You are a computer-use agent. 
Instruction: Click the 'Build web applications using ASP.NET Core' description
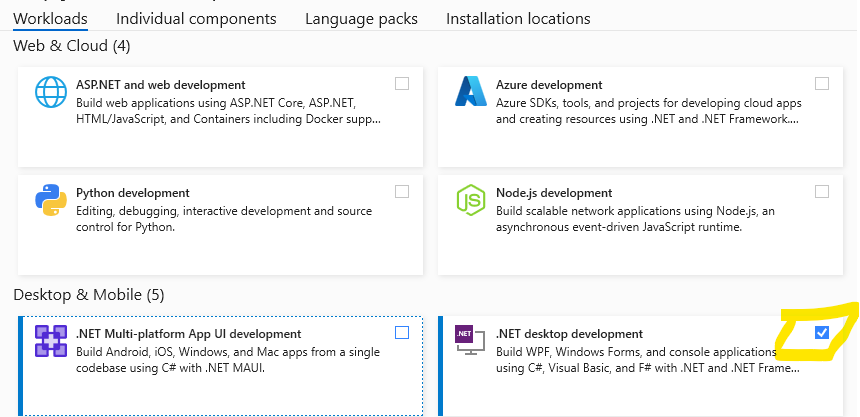pyautogui.click(x=228, y=111)
